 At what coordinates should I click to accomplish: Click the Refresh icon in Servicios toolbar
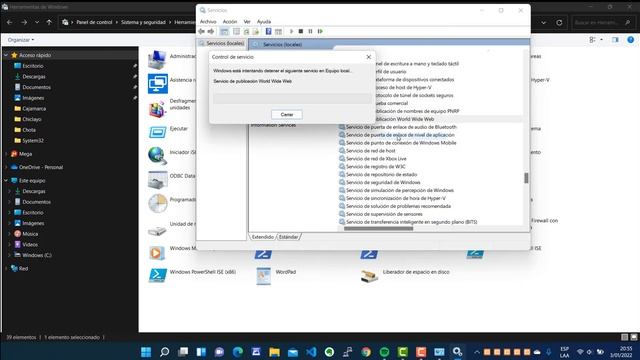[x=246, y=31]
